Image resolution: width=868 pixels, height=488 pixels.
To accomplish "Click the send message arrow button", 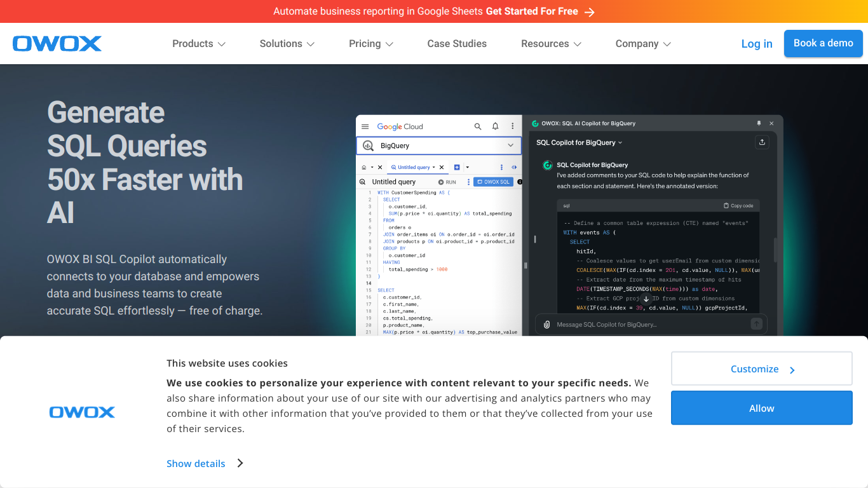I will point(756,324).
